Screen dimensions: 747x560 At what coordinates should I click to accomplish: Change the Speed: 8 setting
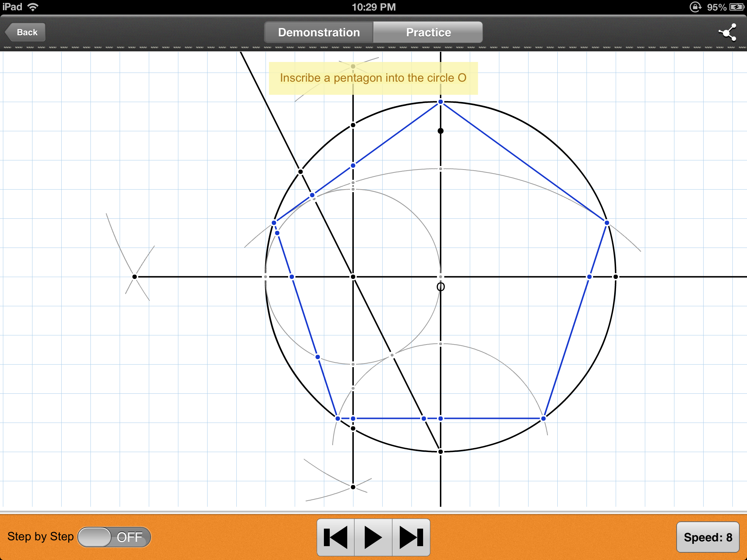coord(708,537)
